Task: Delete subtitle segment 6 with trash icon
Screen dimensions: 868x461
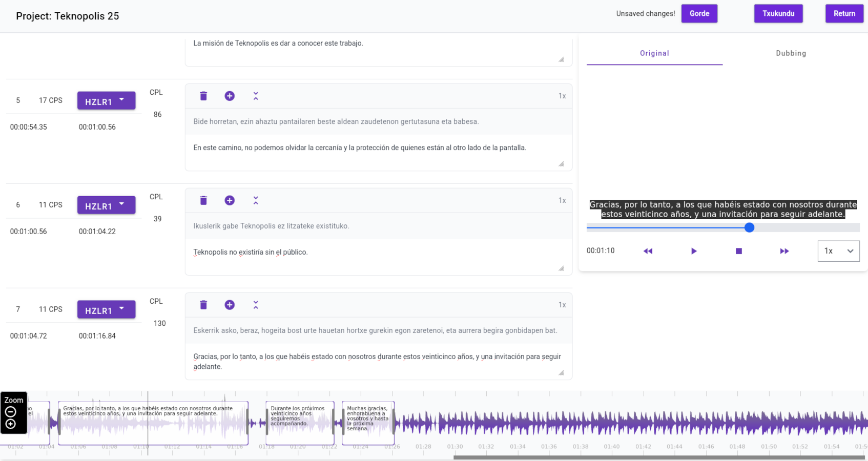Action: pyautogui.click(x=203, y=201)
